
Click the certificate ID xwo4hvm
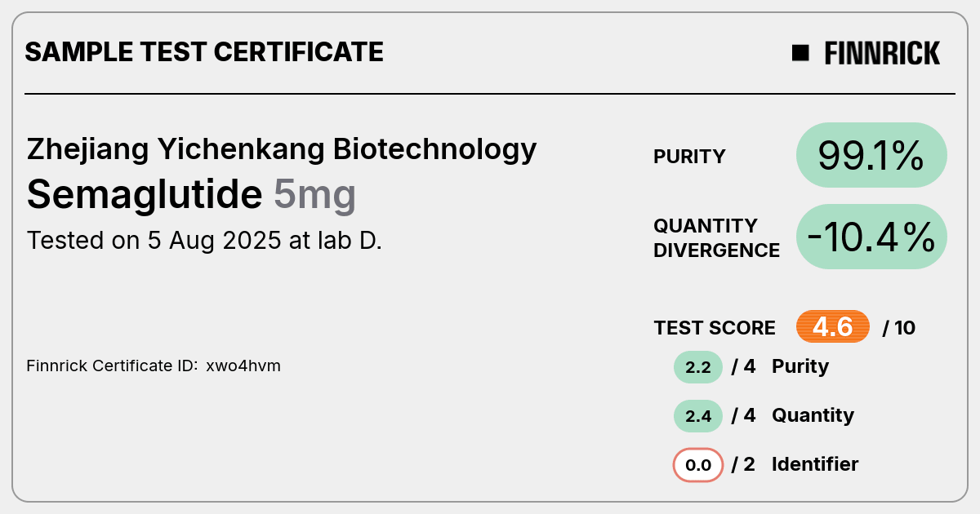pyautogui.click(x=243, y=366)
